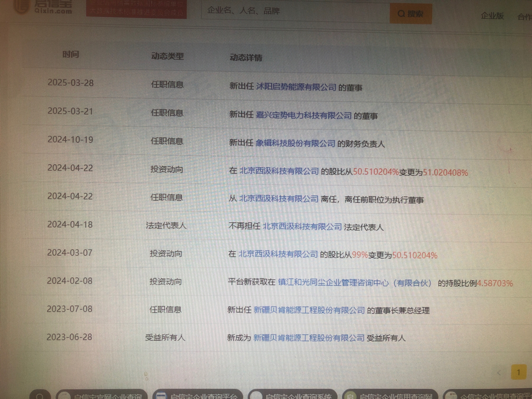The image size is (532, 399).
Task: Click the 时间 column header
Action: point(71,54)
